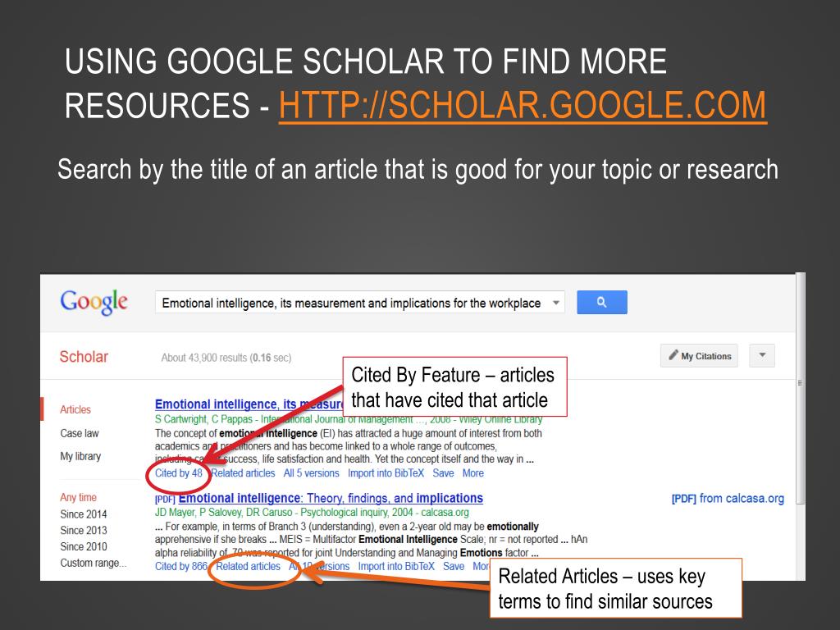This screenshot has height=630, width=840.
Task: Click Import into BibTeX for first result
Action: tap(386, 473)
